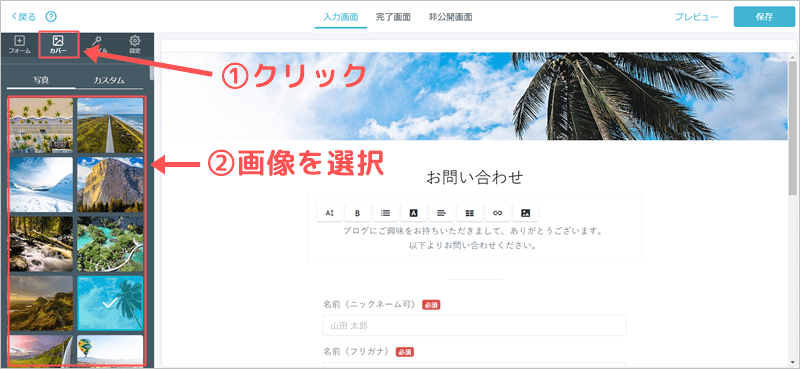Click the 保存 button
Image resolution: width=800 pixels, height=369 pixels.
(764, 17)
